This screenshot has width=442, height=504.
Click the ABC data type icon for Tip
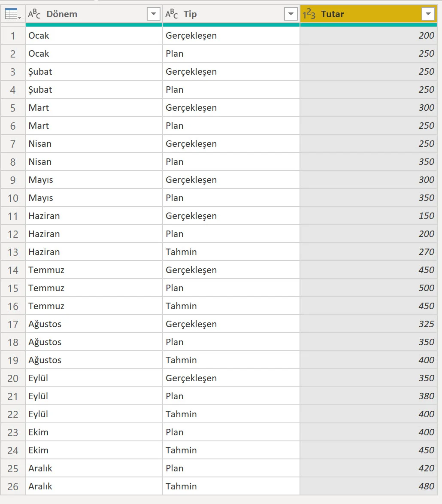172,14
